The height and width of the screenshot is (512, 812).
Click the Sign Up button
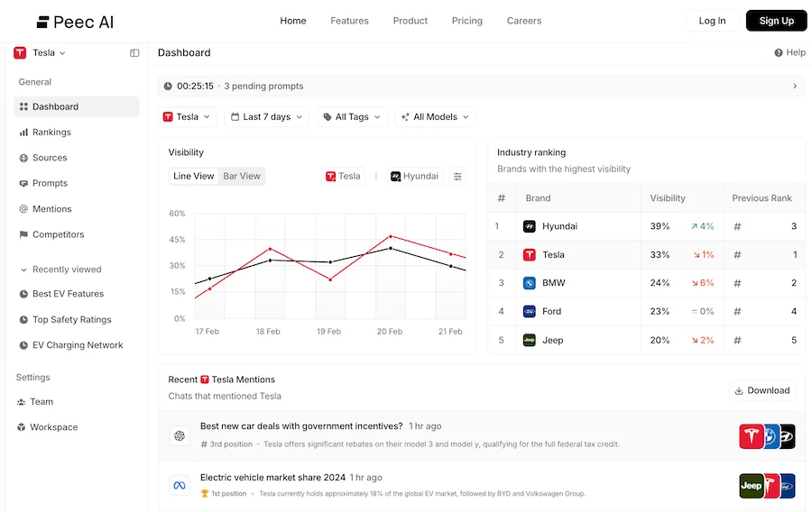tap(776, 21)
